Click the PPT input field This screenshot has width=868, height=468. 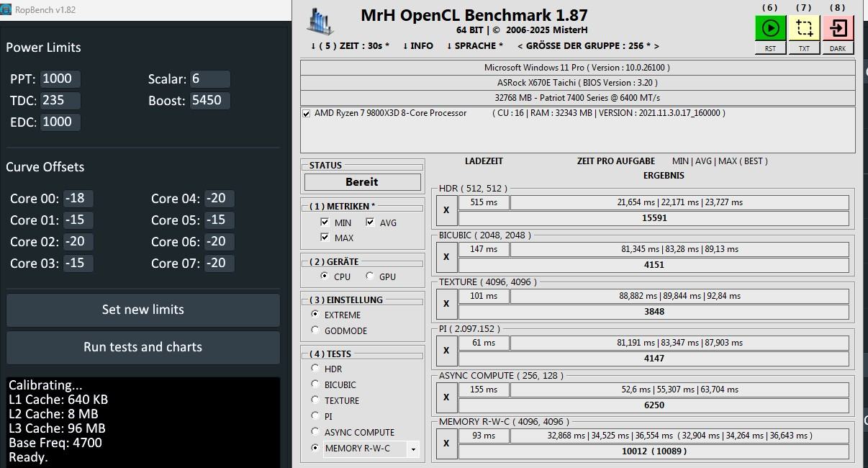coord(60,79)
